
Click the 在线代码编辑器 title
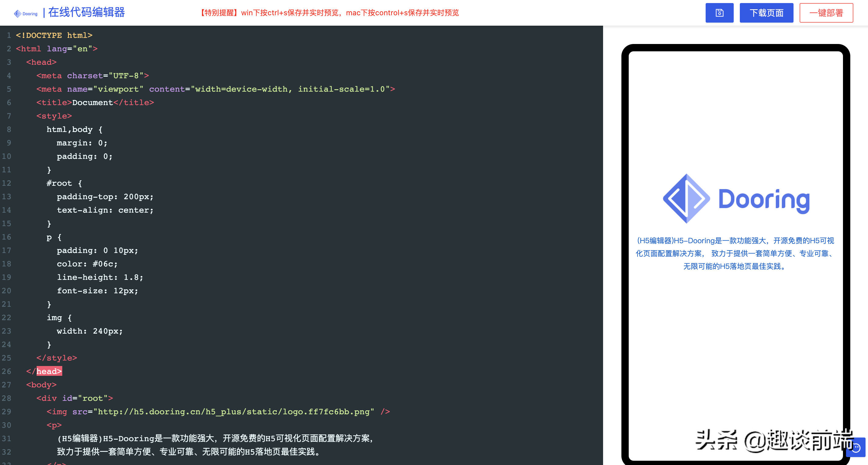click(86, 13)
